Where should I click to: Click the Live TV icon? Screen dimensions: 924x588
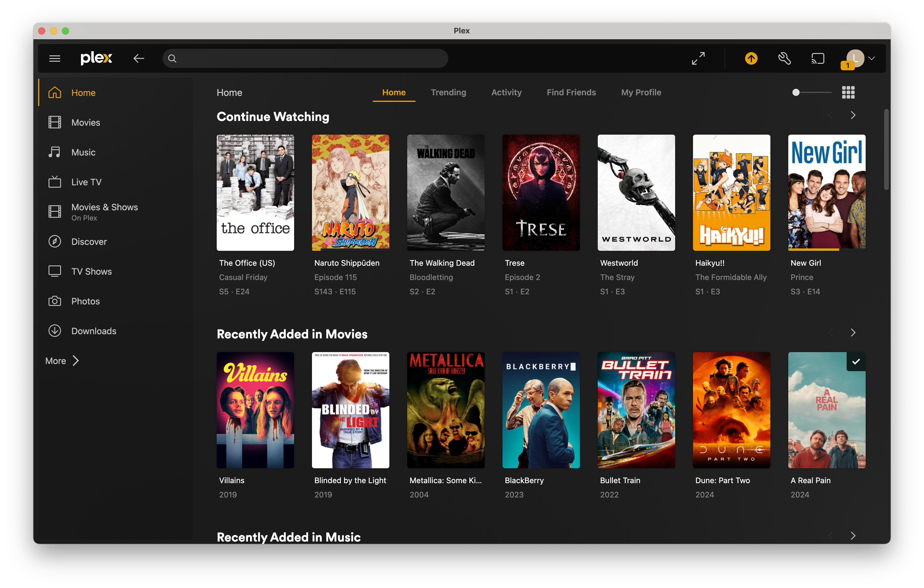point(54,182)
